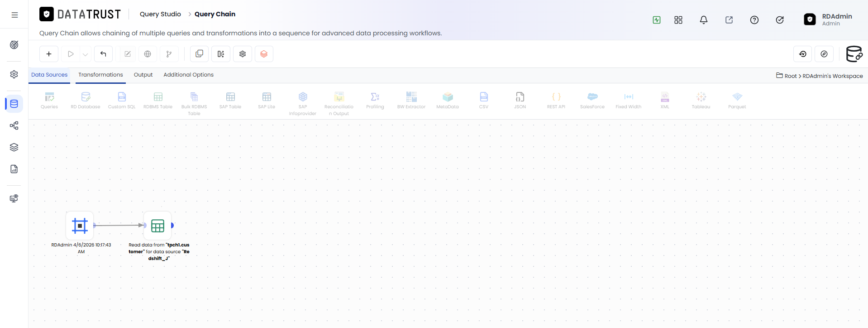
Task: Select the SAP Table data source
Action: click(x=230, y=101)
